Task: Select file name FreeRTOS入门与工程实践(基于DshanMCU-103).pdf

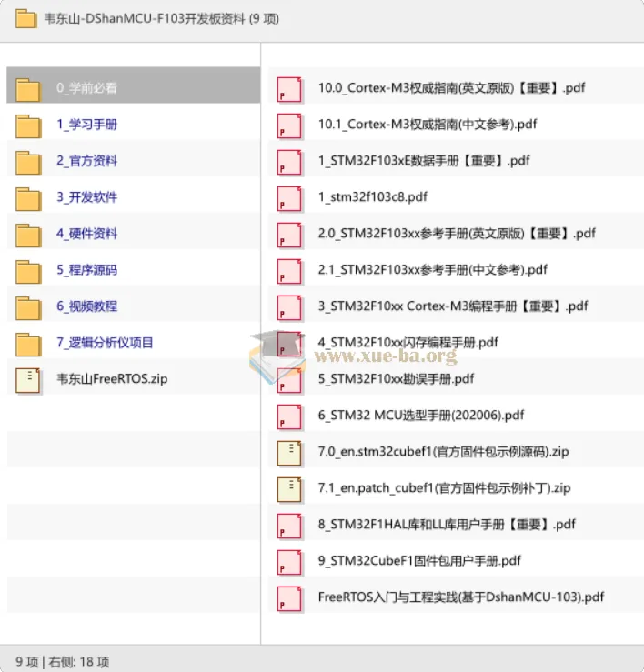Action: [x=461, y=597]
